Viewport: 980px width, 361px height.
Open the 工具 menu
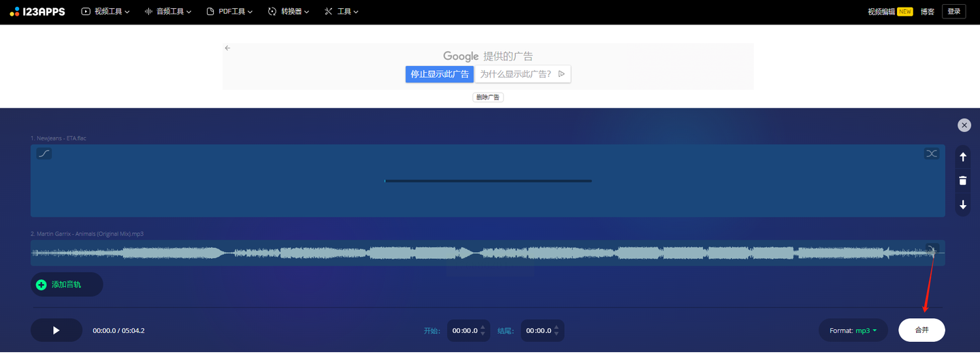point(342,12)
